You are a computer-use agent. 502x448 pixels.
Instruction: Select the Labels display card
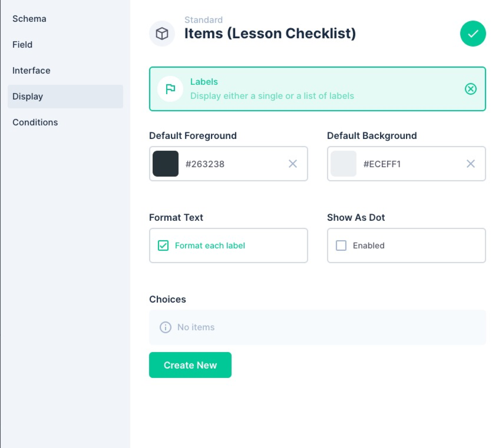point(317,89)
